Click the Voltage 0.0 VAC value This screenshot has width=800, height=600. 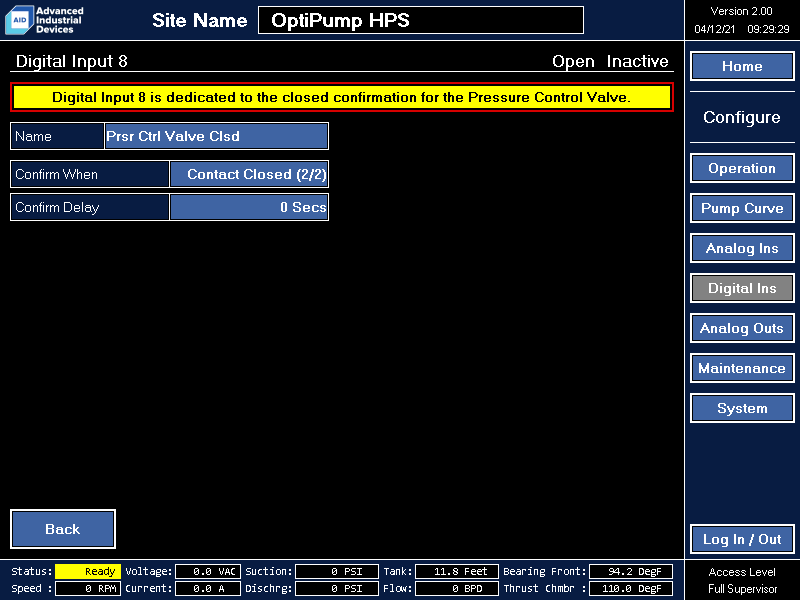(x=208, y=571)
